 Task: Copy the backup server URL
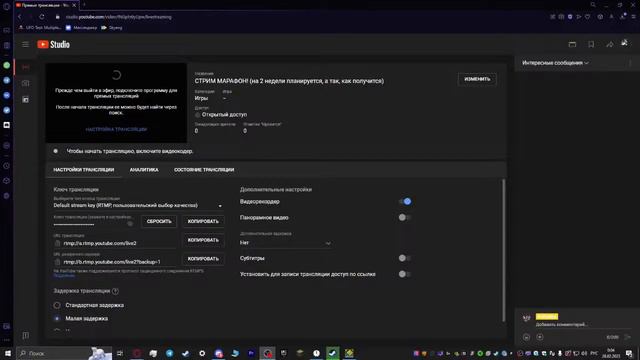click(203, 259)
